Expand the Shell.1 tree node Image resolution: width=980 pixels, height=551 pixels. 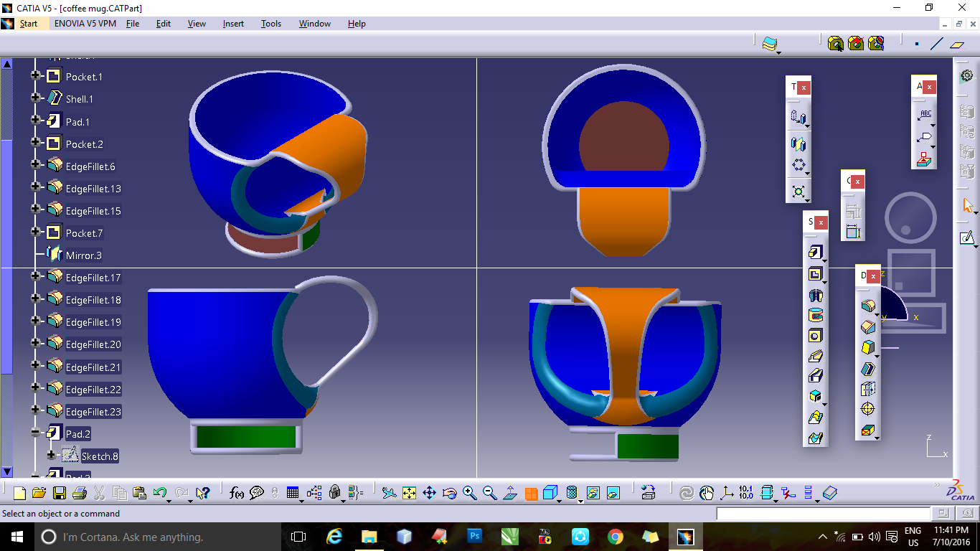(x=36, y=98)
